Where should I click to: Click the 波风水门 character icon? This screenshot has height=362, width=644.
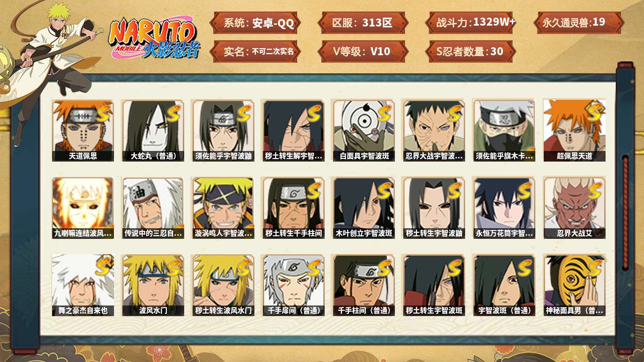[x=153, y=285]
